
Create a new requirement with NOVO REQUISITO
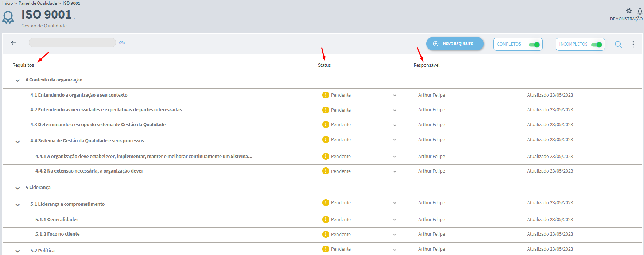455,44
